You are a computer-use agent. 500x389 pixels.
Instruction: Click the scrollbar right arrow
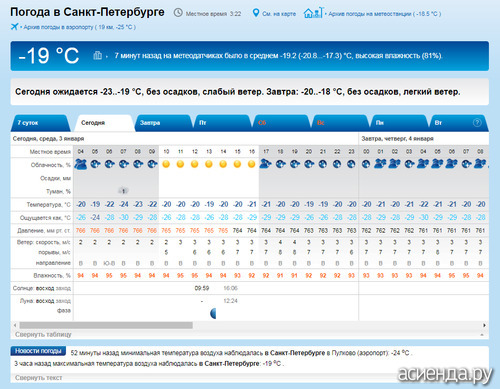(x=484, y=325)
